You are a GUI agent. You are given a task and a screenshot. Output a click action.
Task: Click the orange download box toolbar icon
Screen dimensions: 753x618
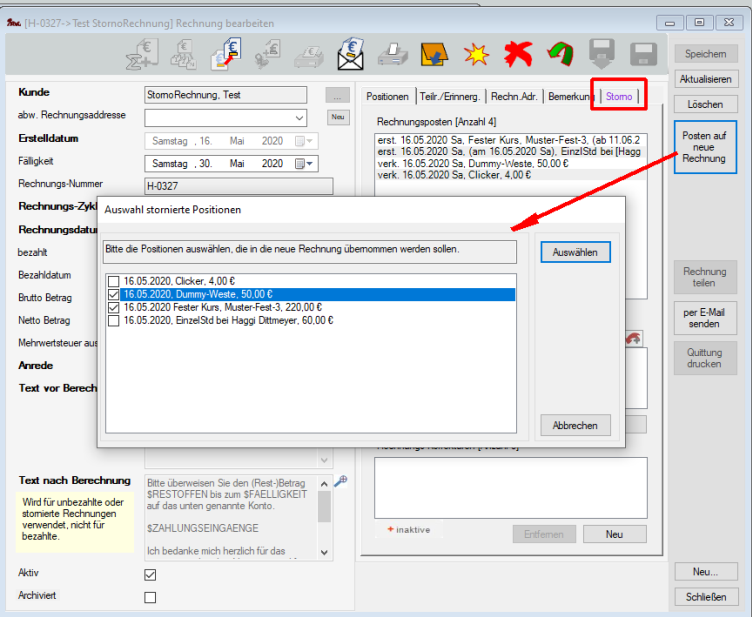(434, 52)
